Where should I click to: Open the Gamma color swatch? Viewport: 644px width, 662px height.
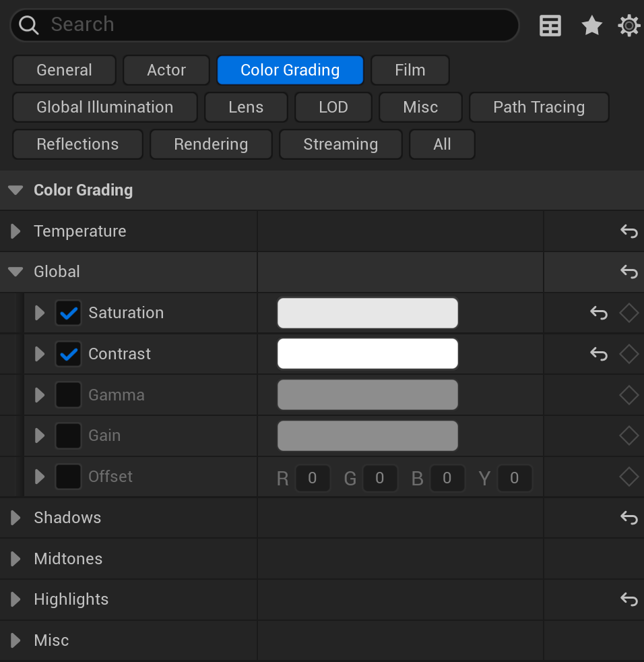click(x=368, y=395)
